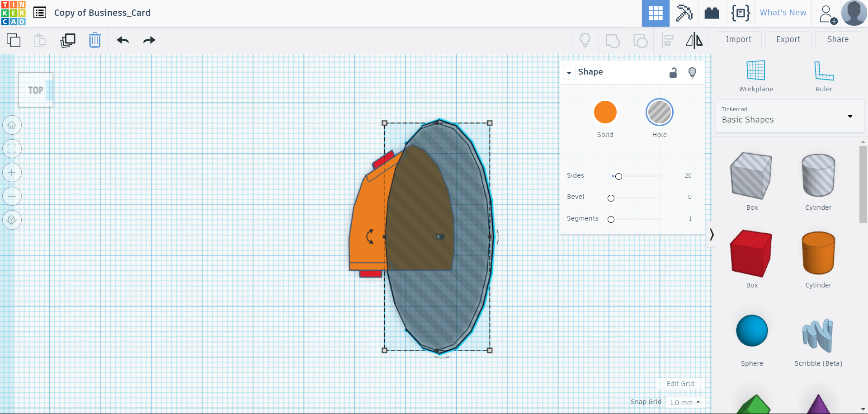Click the Import button
The height and width of the screenshot is (414, 868).
(x=738, y=40)
